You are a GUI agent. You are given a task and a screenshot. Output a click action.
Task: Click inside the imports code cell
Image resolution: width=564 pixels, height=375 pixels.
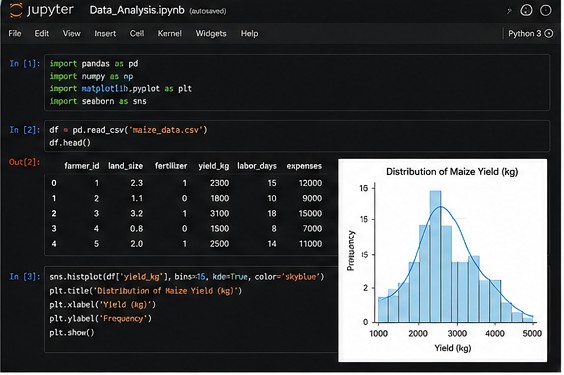tap(297, 82)
